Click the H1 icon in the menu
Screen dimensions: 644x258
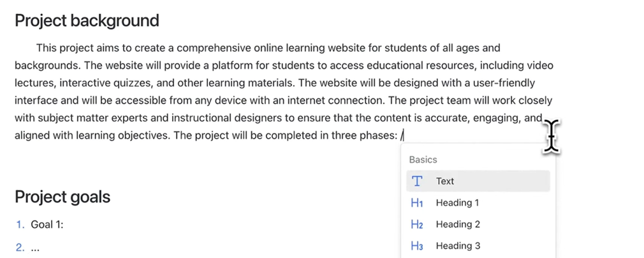(417, 203)
